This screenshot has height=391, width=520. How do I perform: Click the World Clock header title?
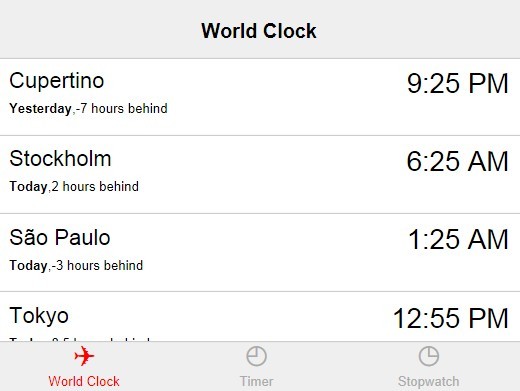point(259,31)
